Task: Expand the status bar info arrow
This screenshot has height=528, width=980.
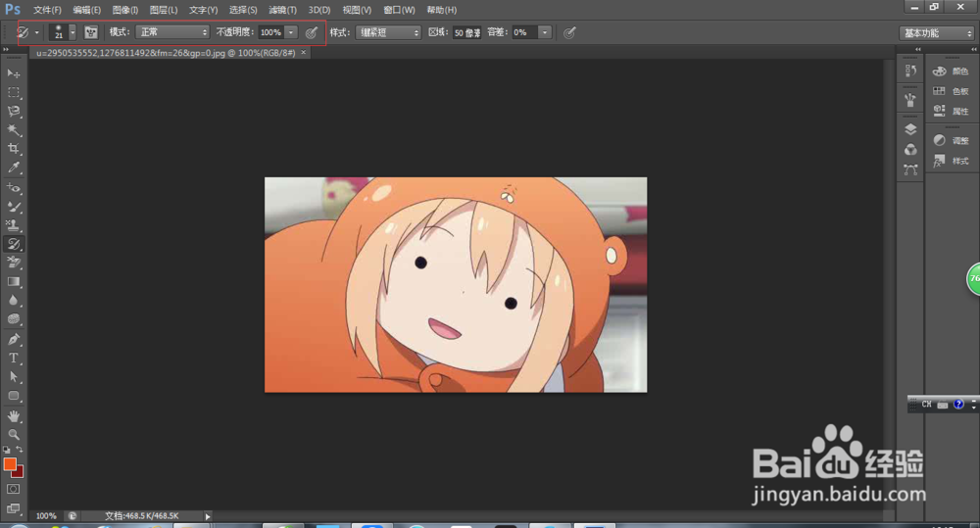Action: pyautogui.click(x=208, y=516)
